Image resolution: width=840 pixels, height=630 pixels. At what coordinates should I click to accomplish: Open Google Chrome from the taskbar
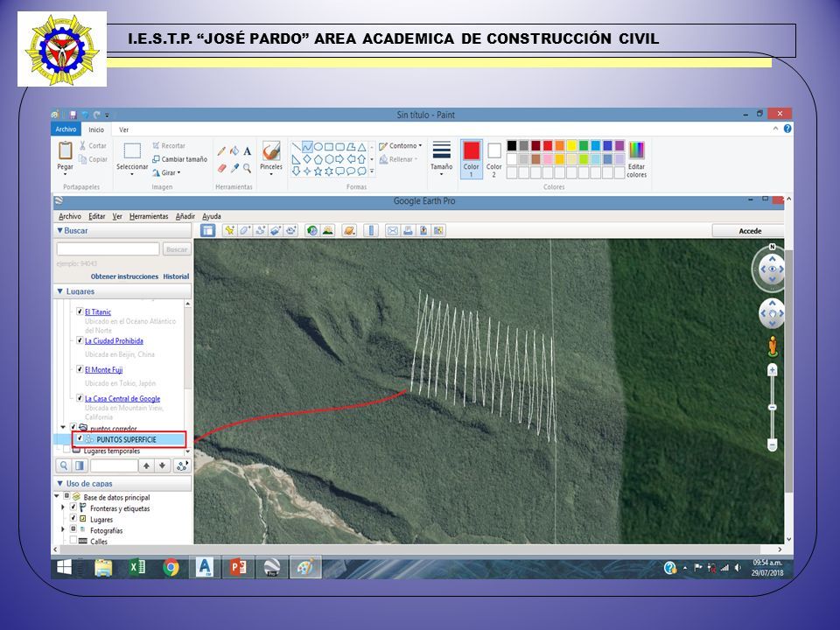(x=171, y=567)
